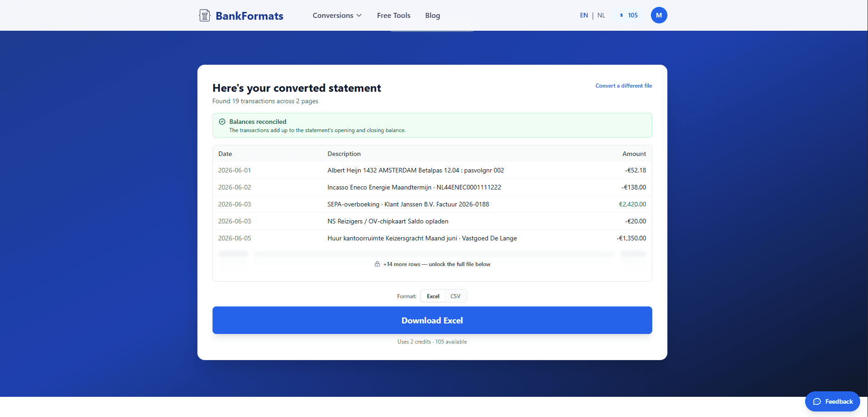Select the SEPA-overboeking Klant Janssen description
The width and height of the screenshot is (868, 417).
tap(408, 204)
